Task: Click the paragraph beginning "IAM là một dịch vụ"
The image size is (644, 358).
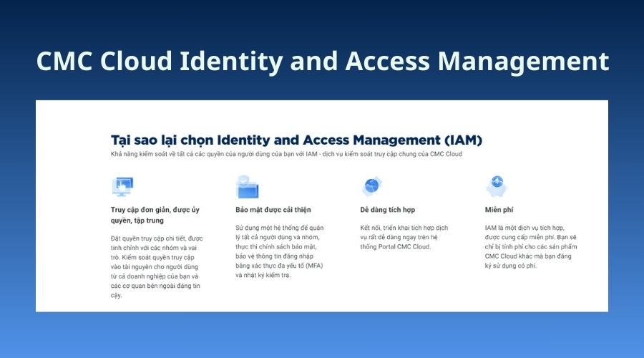Action: (x=531, y=246)
